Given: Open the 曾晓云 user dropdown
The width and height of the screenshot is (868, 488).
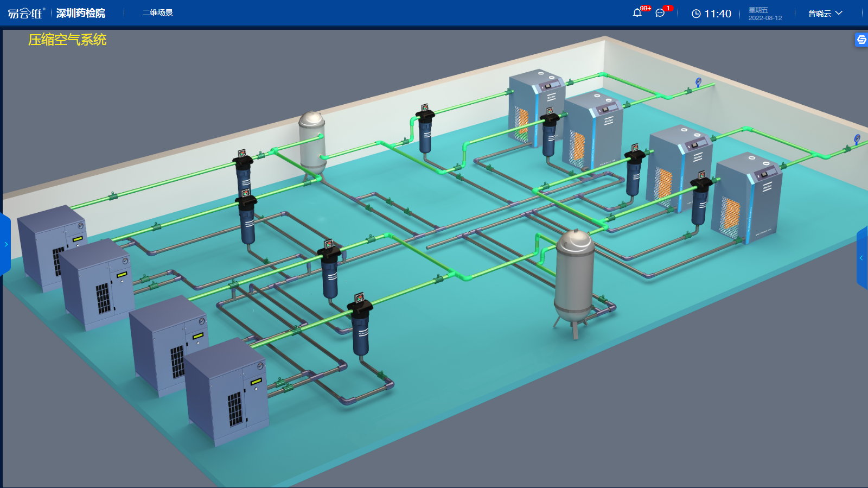Looking at the screenshot, I should 825,14.
